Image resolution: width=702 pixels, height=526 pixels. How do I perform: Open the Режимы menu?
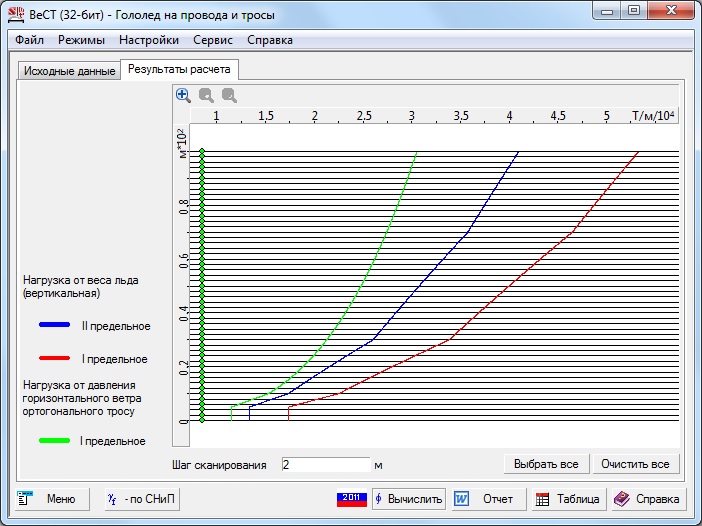(x=80, y=40)
